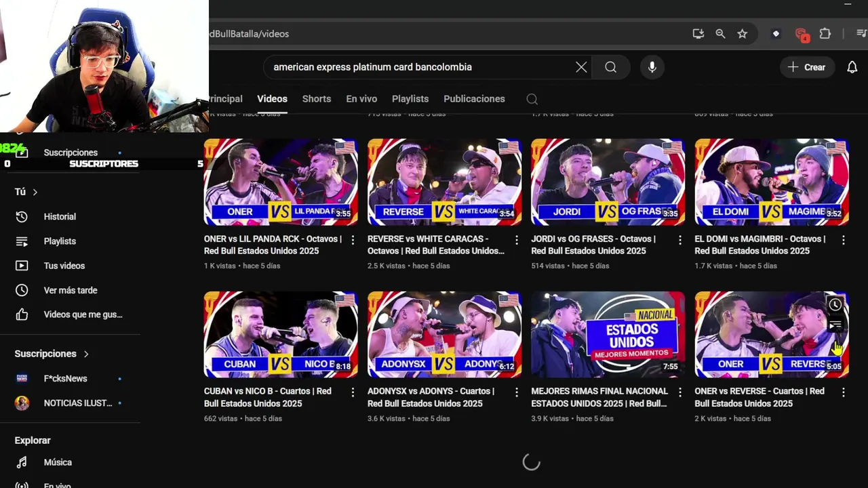Open the notifications bell
Image resolution: width=868 pixels, height=488 pixels.
tap(852, 67)
